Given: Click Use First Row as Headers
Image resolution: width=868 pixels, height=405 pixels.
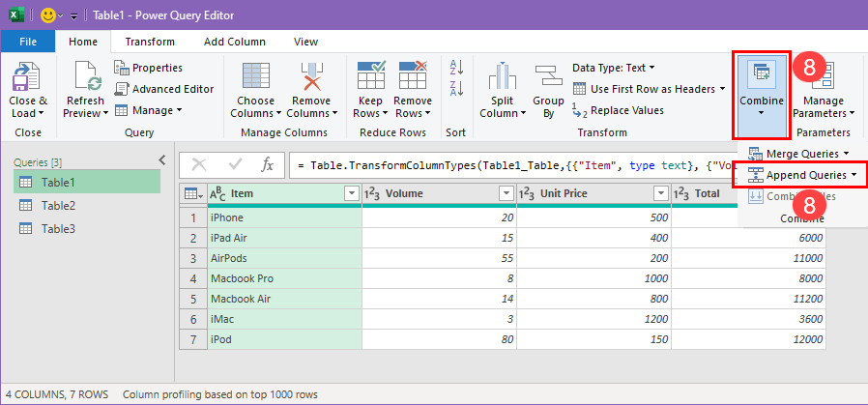Looking at the screenshot, I should coord(649,89).
